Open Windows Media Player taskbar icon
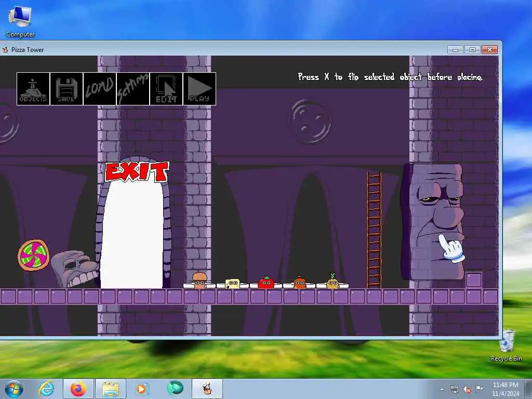 click(141, 389)
